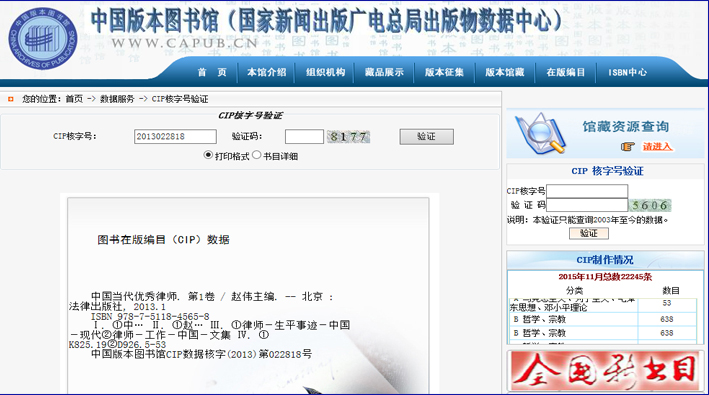Focus the CIP核字号 field containing 2013022818
Screen dimensions: 709x395
tap(175, 136)
